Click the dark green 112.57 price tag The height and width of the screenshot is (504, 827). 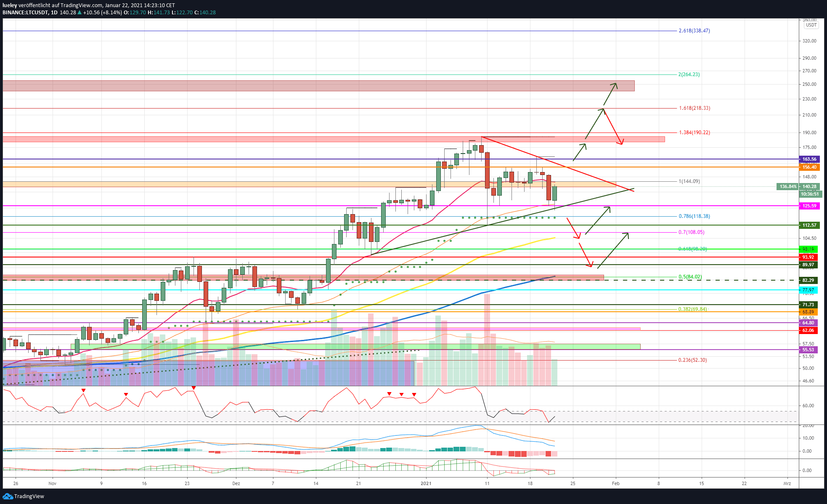809,225
